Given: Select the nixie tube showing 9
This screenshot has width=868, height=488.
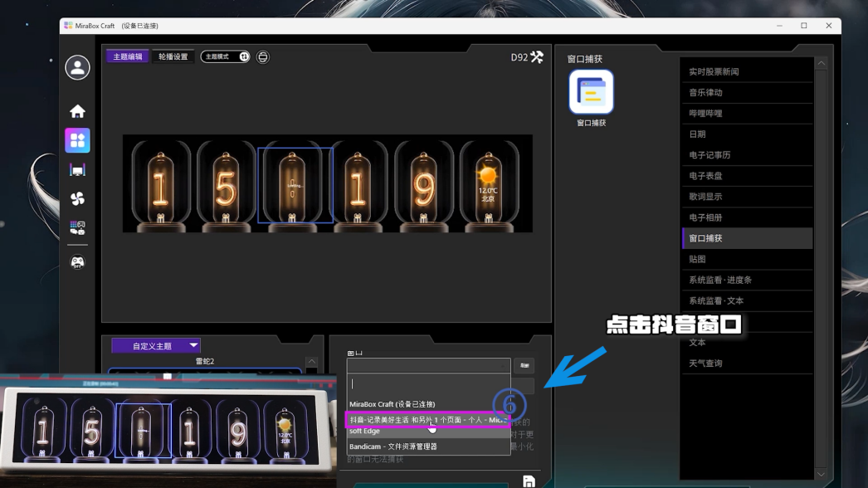Looking at the screenshot, I should (423, 186).
